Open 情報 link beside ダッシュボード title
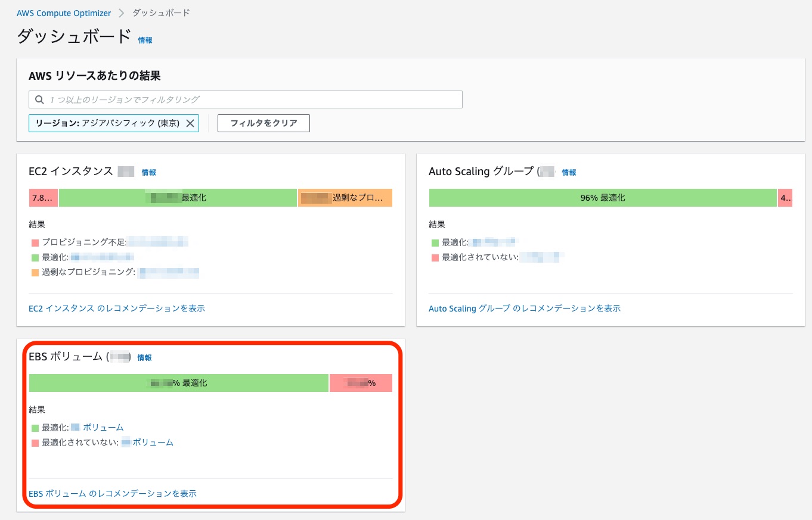 144,40
